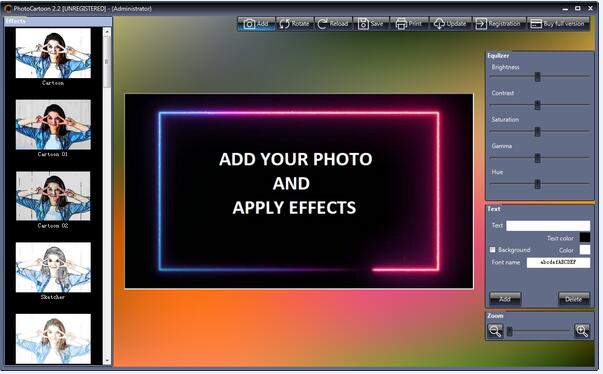Click the Brightness slider handle
The width and height of the screenshot is (603, 374).
pos(537,77)
